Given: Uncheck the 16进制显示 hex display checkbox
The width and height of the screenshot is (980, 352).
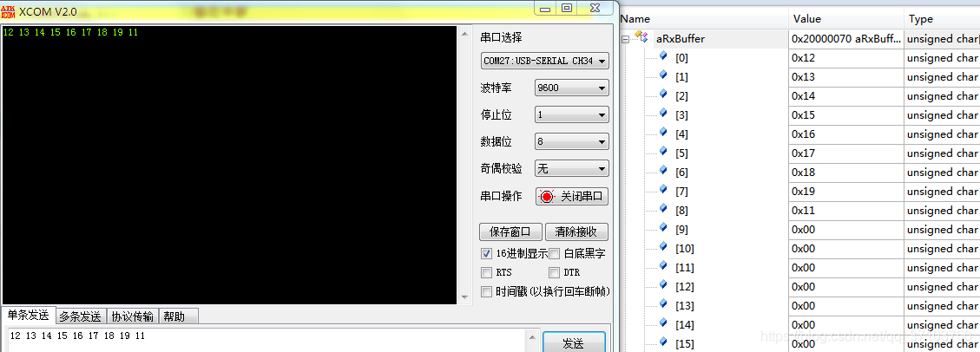Looking at the screenshot, I should point(486,253).
